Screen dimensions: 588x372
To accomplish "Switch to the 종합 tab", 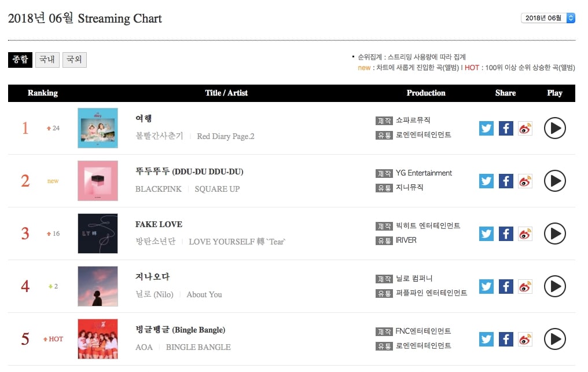I will click(20, 60).
